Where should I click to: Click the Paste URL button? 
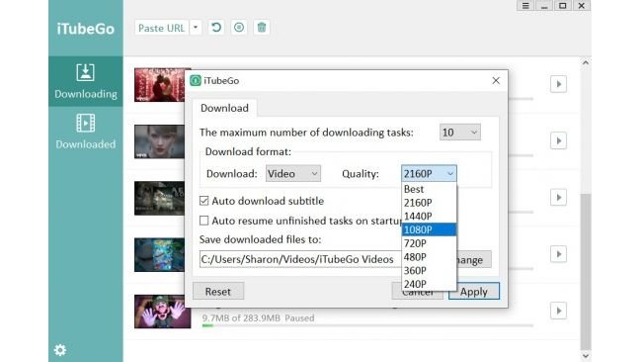point(161,28)
